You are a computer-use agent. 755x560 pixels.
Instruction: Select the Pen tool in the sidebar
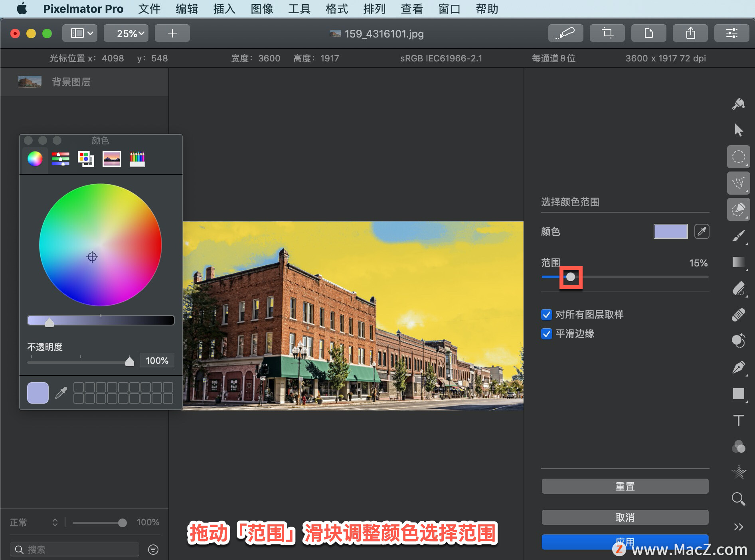point(739,367)
